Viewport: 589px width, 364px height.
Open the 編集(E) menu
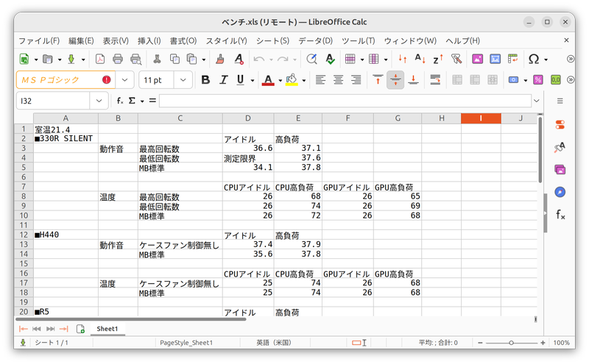81,40
